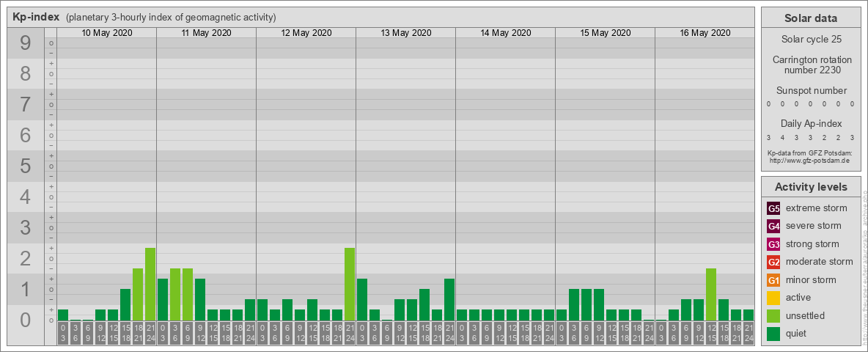Click the 'quiet' legend label
Viewport: 868px width, 352px height.
pos(798,334)
